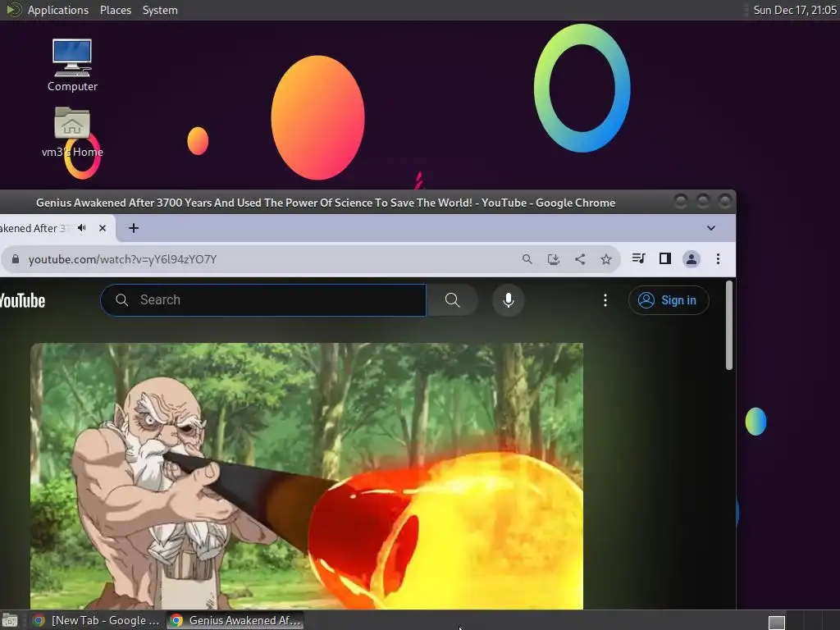Screen dimensions: 840x630
Task: Toggle the Chrome side panel
Action: tap(664, 258)
